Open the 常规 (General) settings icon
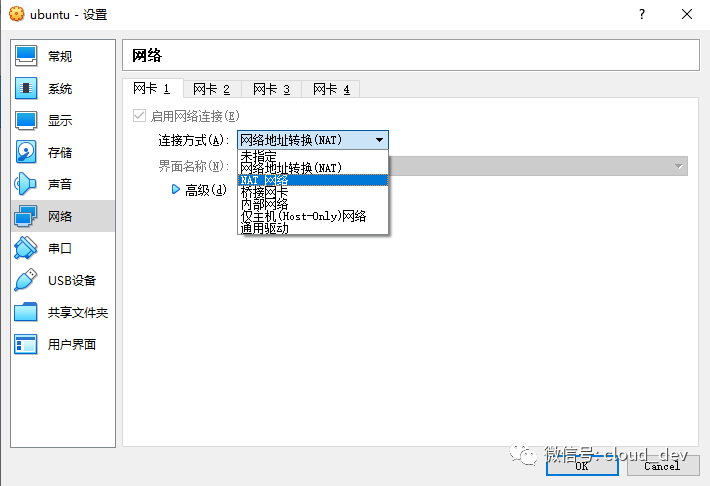Image resolution: width=710 pixels, height=486 pixels. coord(27,56)
